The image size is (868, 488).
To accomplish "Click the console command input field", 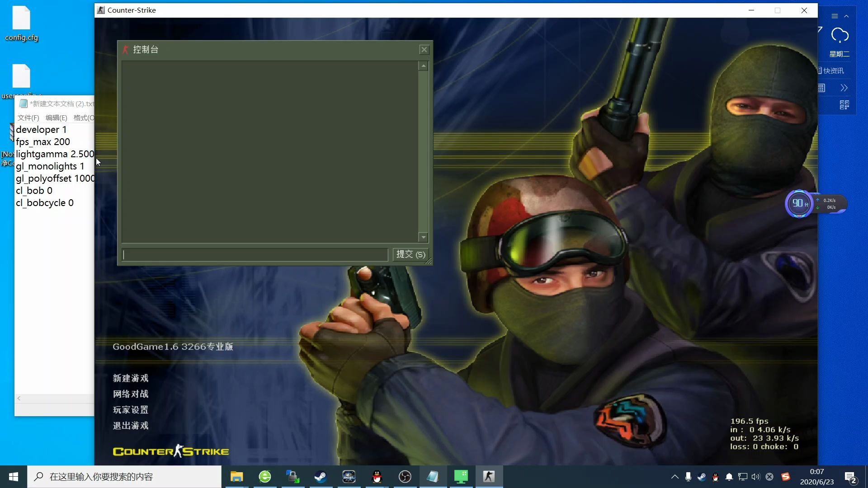I will pyautogui.click(x=255, y=255).
